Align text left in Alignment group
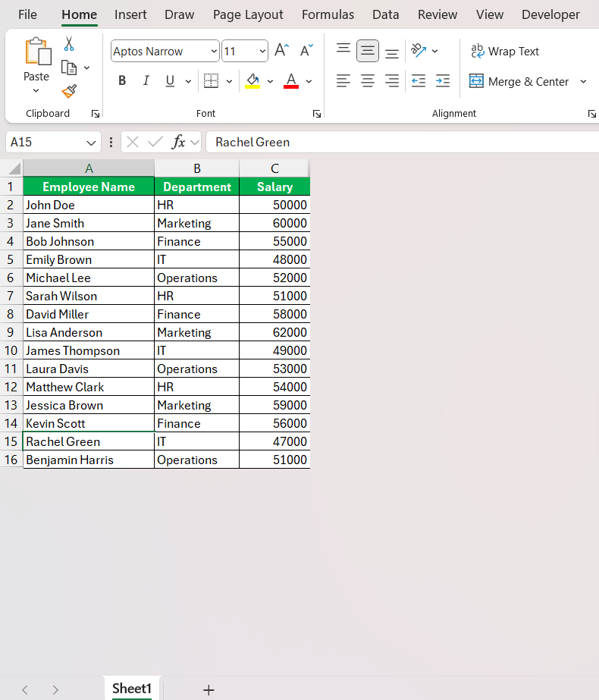This screenshot has width=599, height=700. pyautogui.click(x=343, y=81)
